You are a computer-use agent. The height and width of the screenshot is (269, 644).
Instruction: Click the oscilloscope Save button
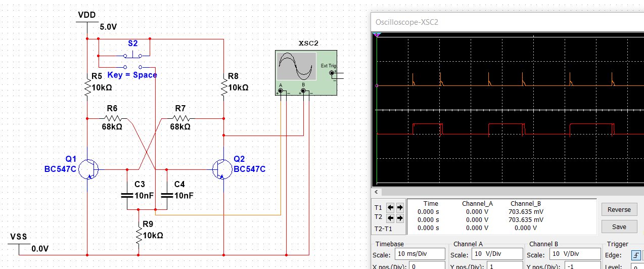coord(619,227)
